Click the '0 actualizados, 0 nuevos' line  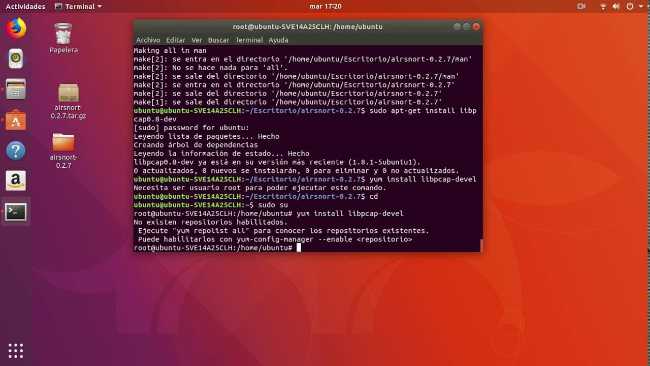[x=296, y=171]
